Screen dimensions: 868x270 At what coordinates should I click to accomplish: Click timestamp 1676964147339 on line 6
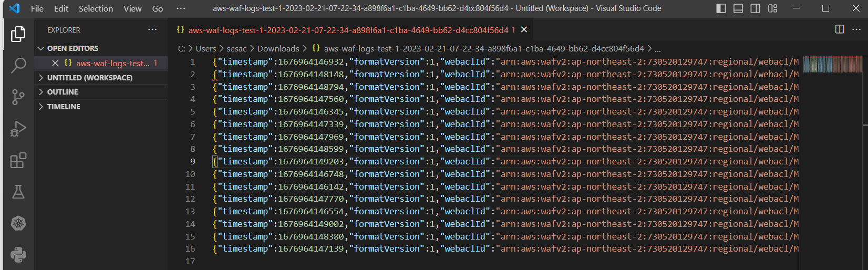pos(311,124)
